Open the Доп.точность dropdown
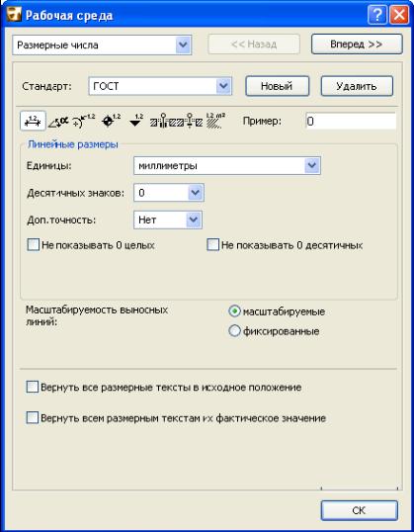Screen dimensions: 414x532 pos(168,220)
